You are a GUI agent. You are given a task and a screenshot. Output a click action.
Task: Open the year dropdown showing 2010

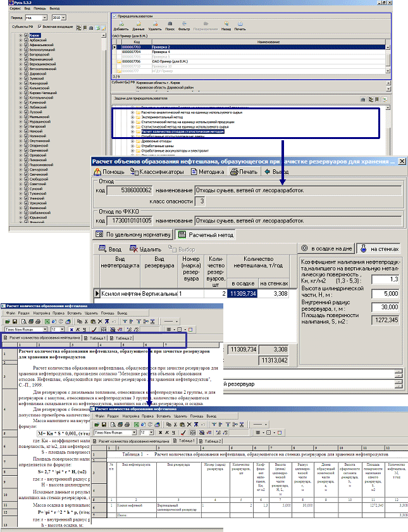(x=61, y=18)
